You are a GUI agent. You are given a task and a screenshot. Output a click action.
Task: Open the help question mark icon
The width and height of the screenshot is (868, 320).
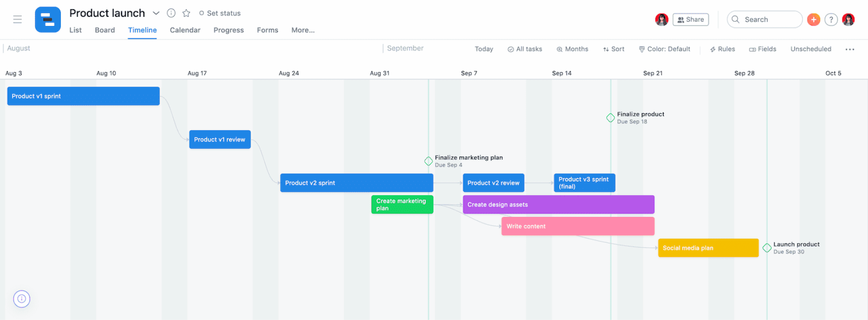tap(831, 19)
